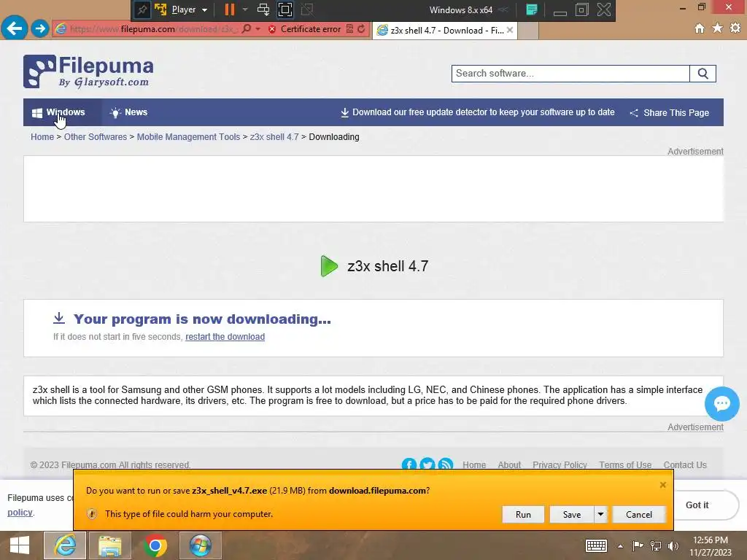Run the z3x_shell_v4.7.exe download
Viewport: 747px width, 560px height.
523,514
